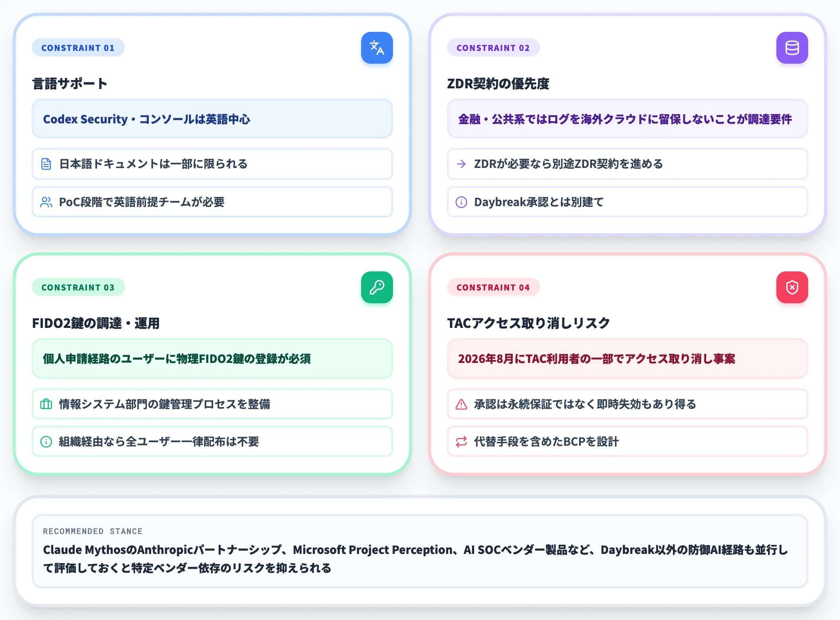Select the CONSTRAINT 01 badge
Viewport: 840px width, 620px height.
click(78, 48)
